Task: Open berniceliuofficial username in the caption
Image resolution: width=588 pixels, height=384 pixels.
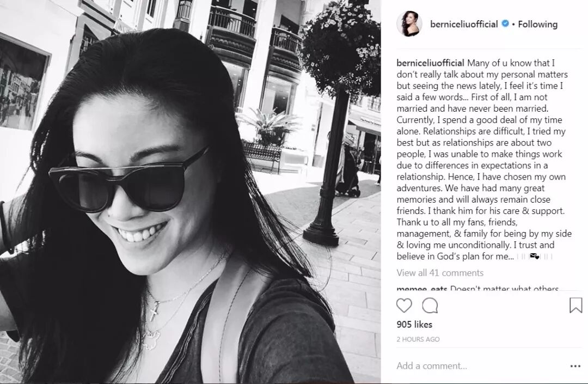Action: [430, 63]
